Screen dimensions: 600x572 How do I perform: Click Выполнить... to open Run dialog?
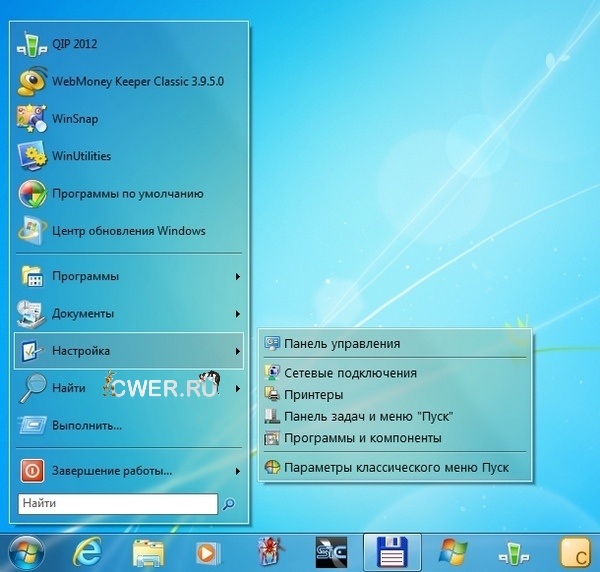pos(86,425)
